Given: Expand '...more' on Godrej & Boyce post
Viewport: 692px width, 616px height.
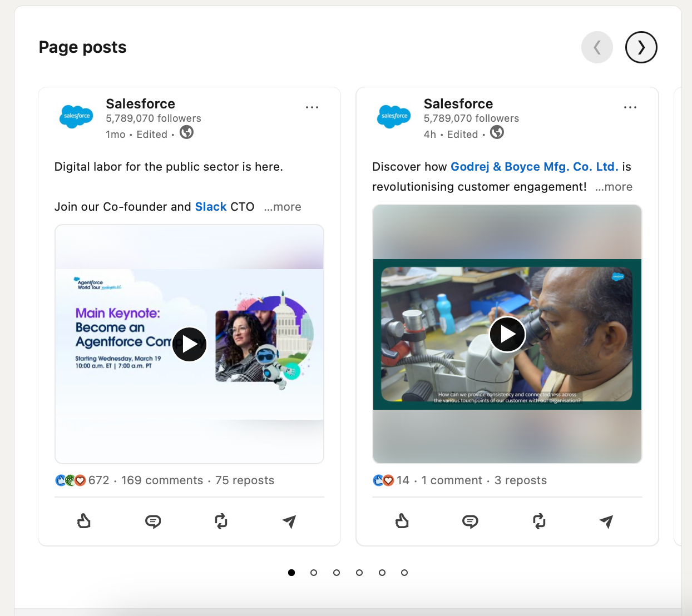Looking at the screenshot, I should tap(614, 187).
